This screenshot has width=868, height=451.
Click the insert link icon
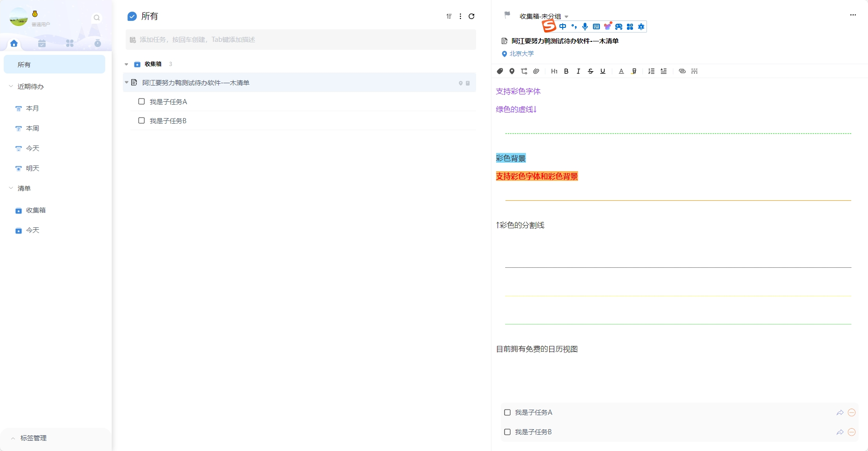[682, 71]
